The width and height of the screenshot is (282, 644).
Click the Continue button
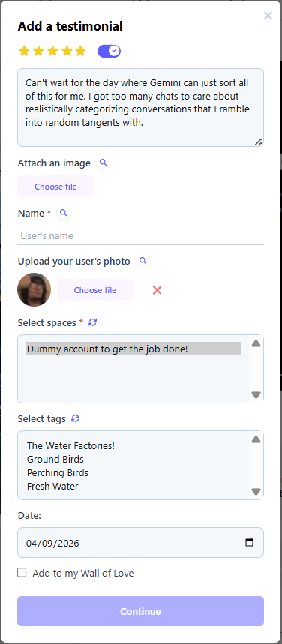pos(140,611)
